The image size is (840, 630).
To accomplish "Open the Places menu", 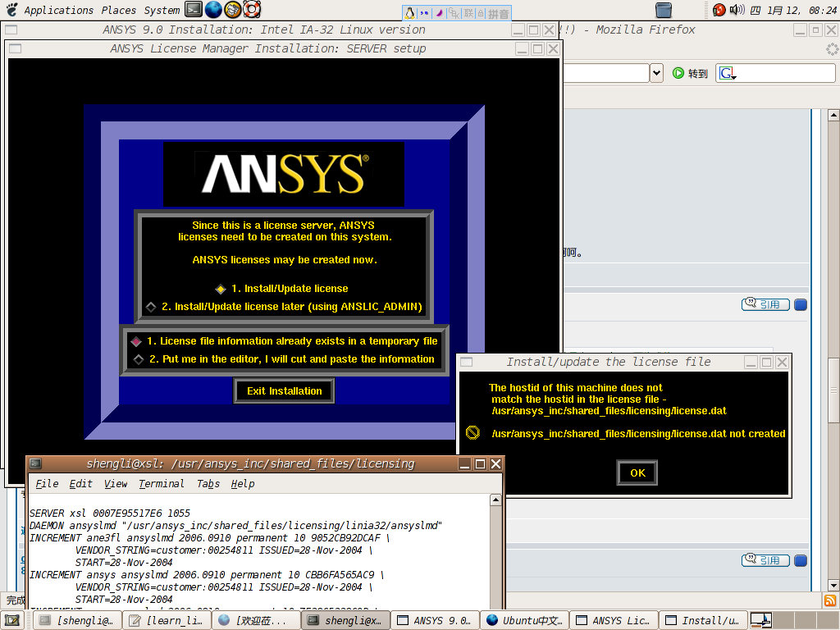I will [118, 10].
